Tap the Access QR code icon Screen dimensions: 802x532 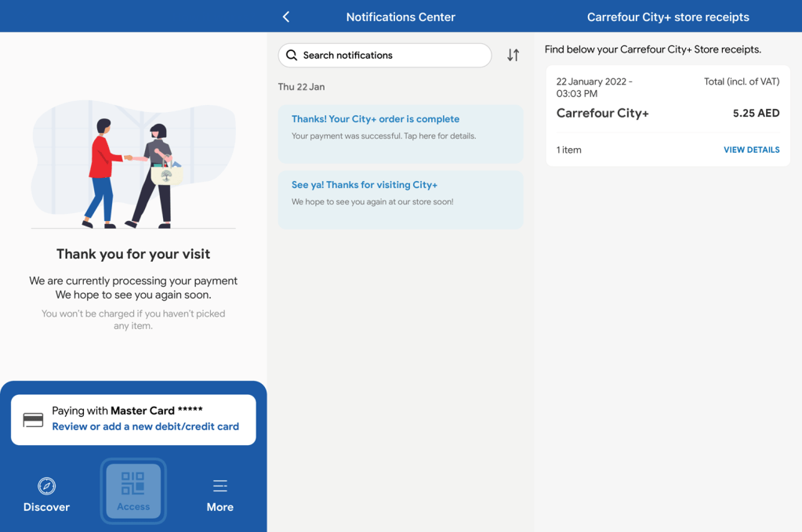point(133,483)
